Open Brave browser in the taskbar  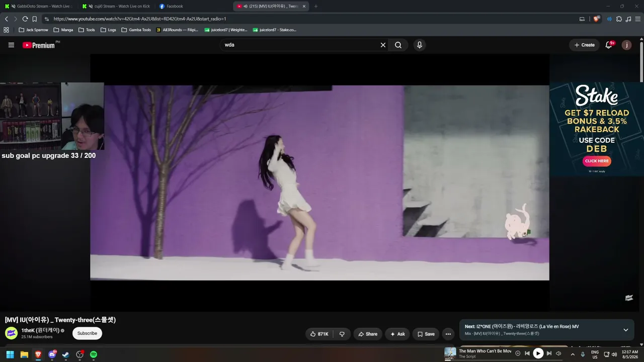point(38,354)
